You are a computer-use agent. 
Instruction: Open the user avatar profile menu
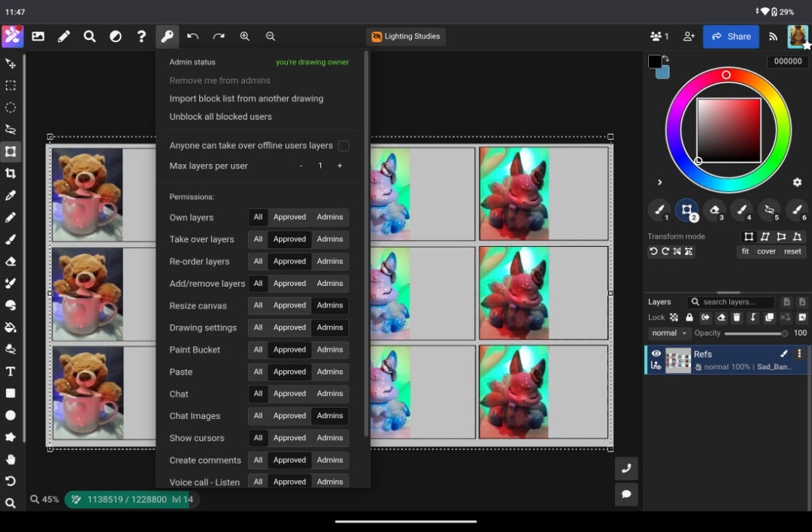point(798,36)
